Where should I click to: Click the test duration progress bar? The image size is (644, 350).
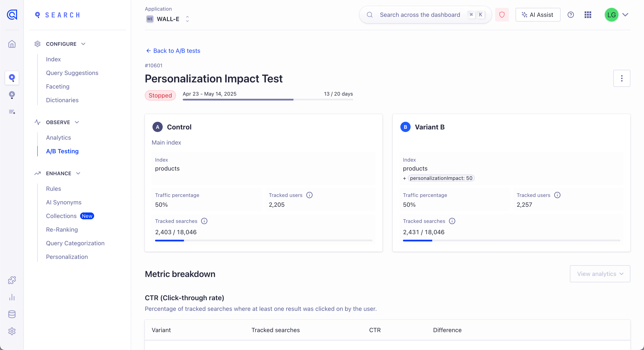click(x=267, y=99)
